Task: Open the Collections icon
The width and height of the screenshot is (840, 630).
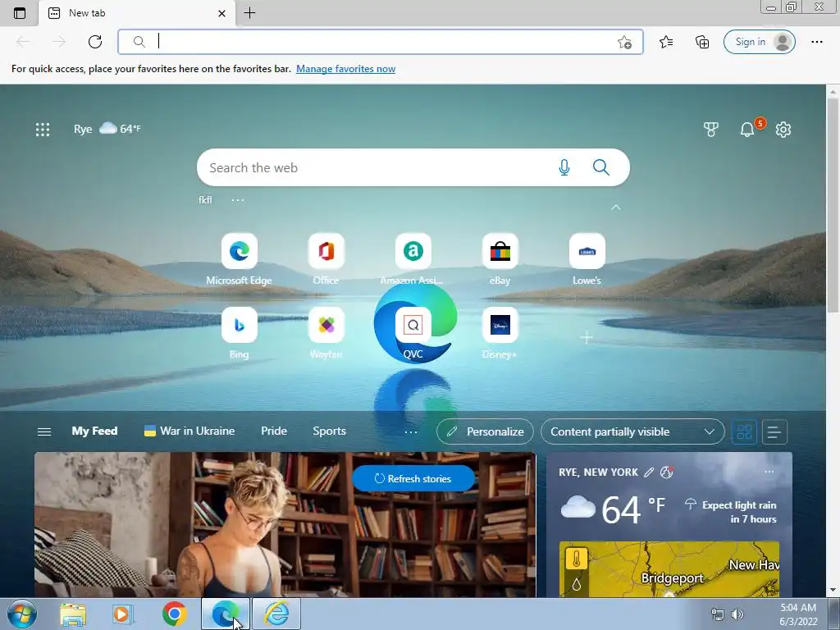Action: (702, 42)
